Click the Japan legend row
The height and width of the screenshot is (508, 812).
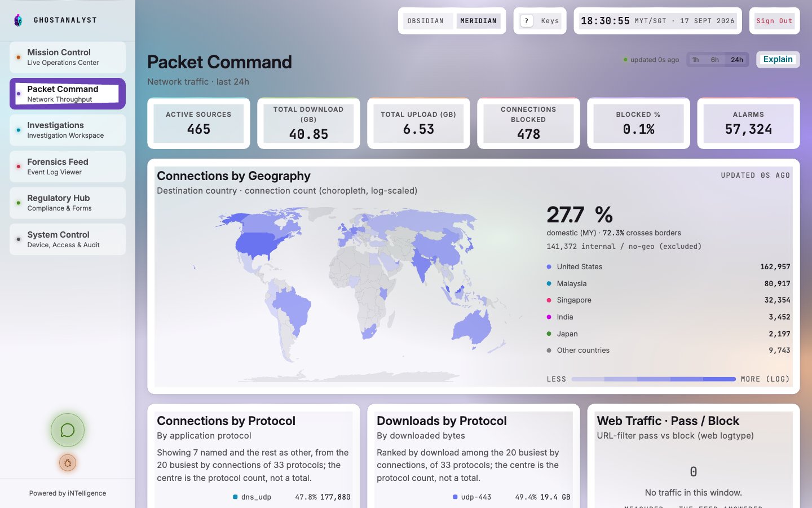(x=668, y=334)
